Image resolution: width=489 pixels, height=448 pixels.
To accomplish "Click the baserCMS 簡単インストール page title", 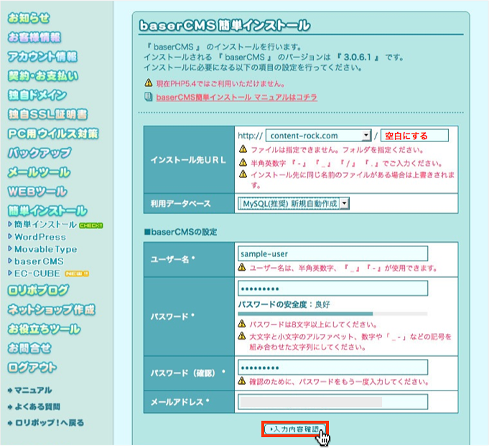I will [x=225, y=26].
